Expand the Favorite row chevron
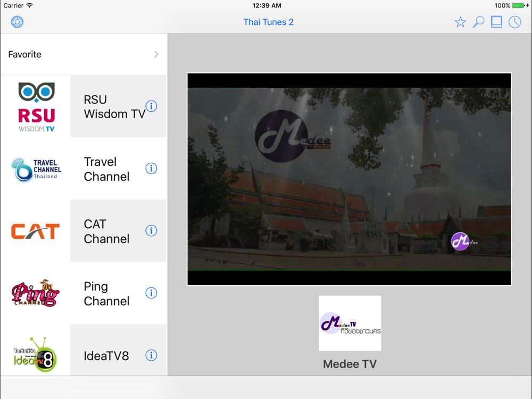The height and width of the screenshot is (399, 532). pos(156,54)
